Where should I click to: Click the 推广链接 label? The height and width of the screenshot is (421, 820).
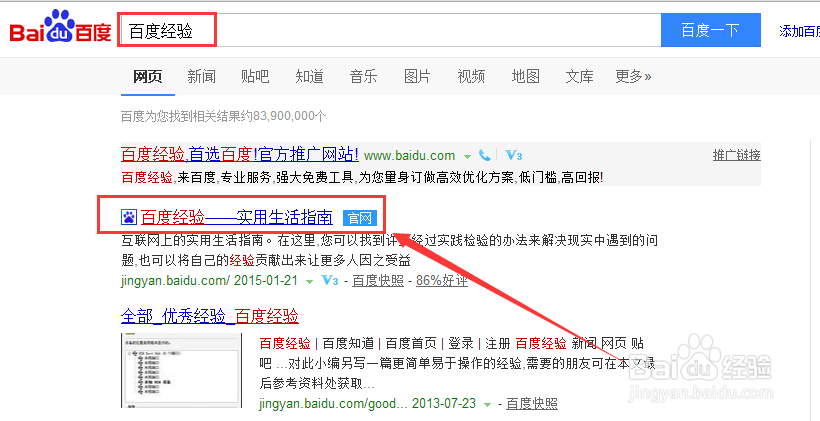click(736, 155)
